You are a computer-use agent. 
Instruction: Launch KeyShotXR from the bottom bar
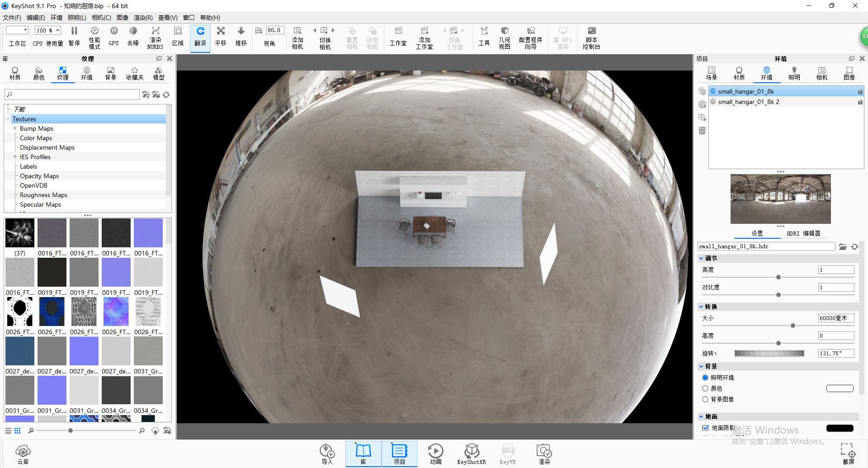[472, 453]
